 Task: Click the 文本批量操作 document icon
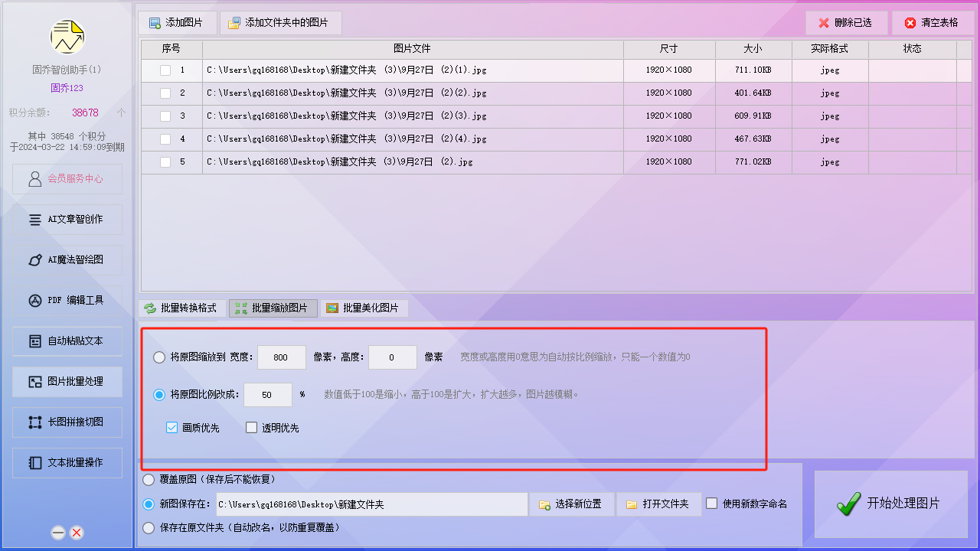click(x=35, y=463)
